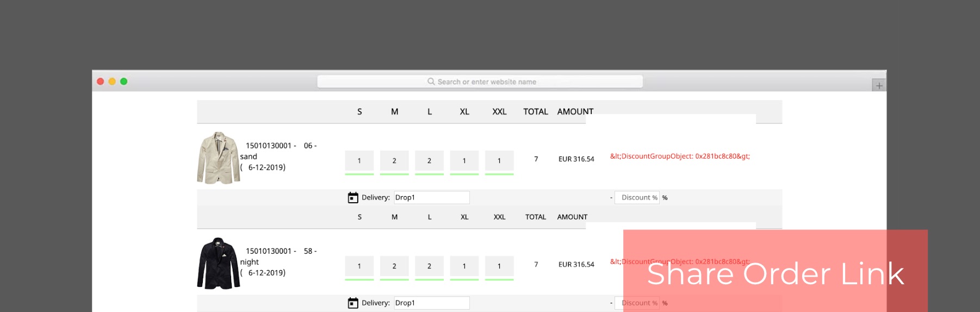The width and height of the screenshot is (980, 312).
Task: Click the sand product code 15010130001 - 06
Action: tap(281, 146)
